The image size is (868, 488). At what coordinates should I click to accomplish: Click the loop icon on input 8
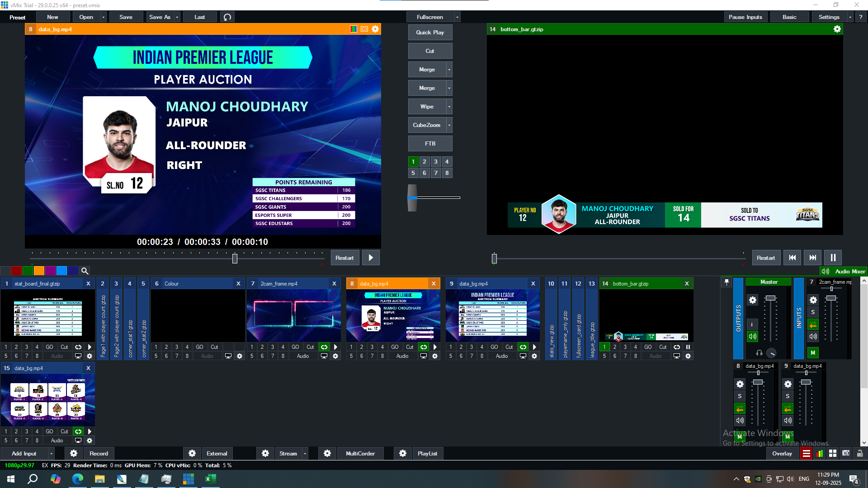(424, 347)
